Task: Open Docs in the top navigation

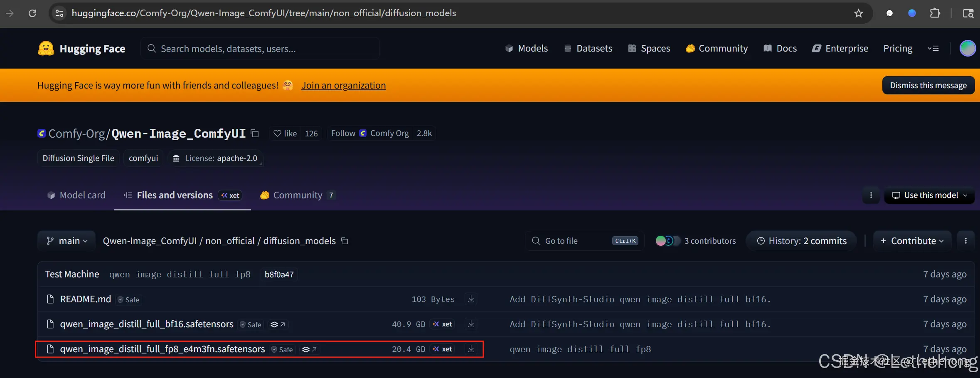Action: click(780, 48)
